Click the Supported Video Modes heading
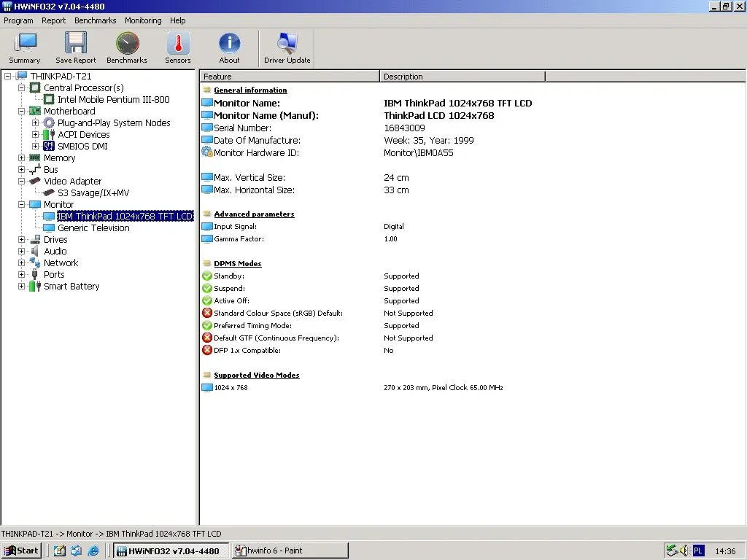Image resolution: width=747 pixels, height=560 pixels. 256,375
